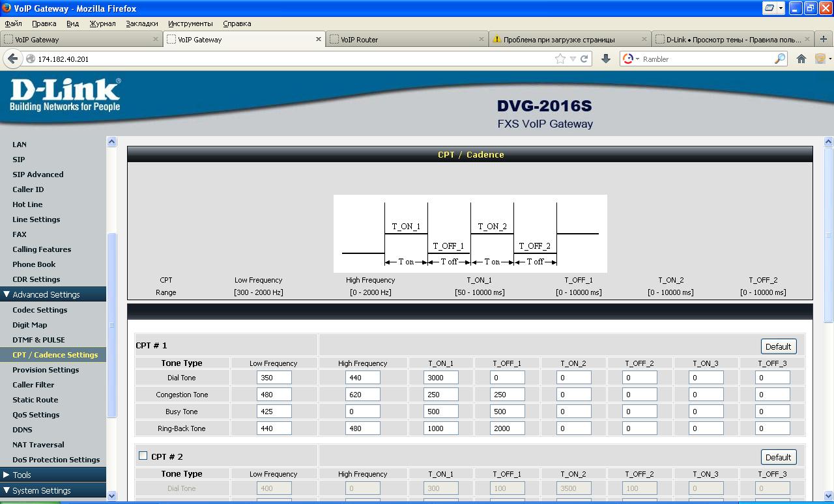Click the reload page icon

[x=584, y=59]
